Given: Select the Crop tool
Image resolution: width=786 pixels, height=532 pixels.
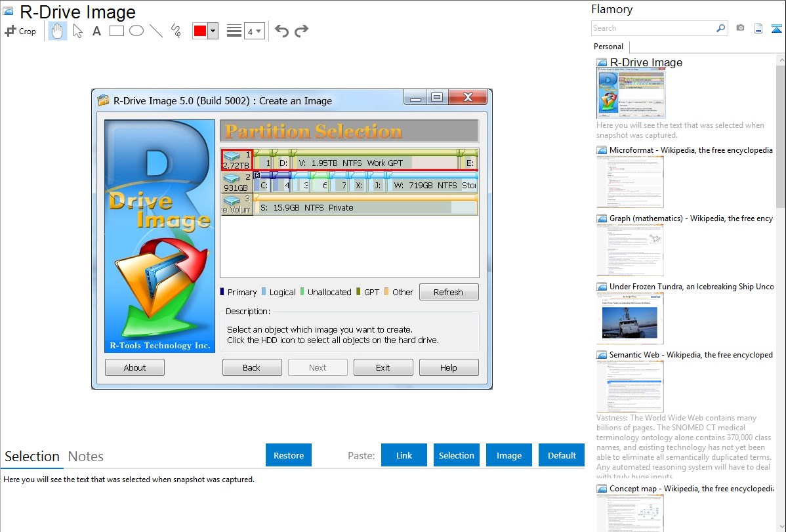Looking at the screenshot, I should [x=20, y=31].
